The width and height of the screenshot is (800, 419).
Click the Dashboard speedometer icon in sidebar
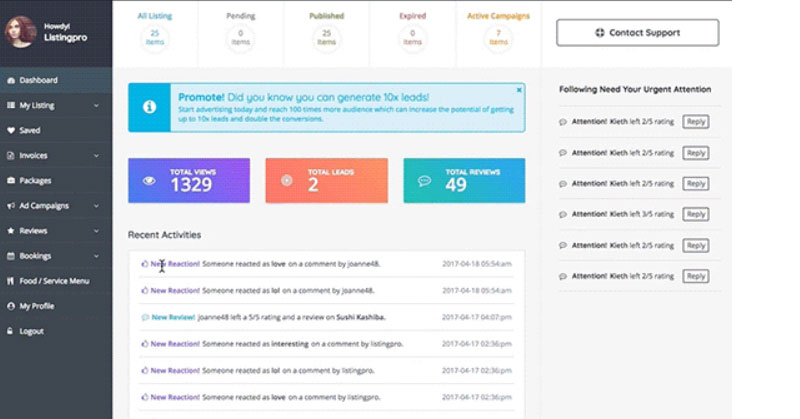pyautogui.click(x=11, y=80)
